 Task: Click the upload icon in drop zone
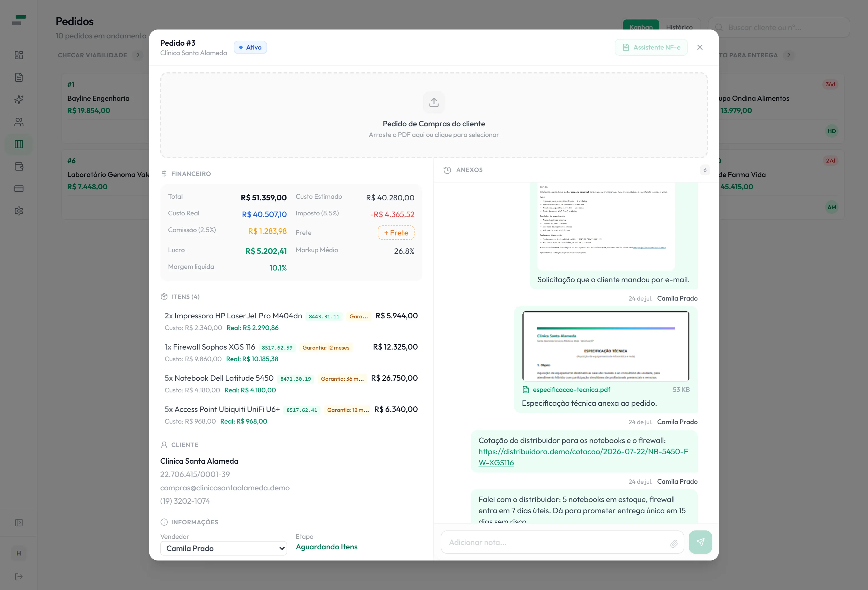tap(434, 102)
